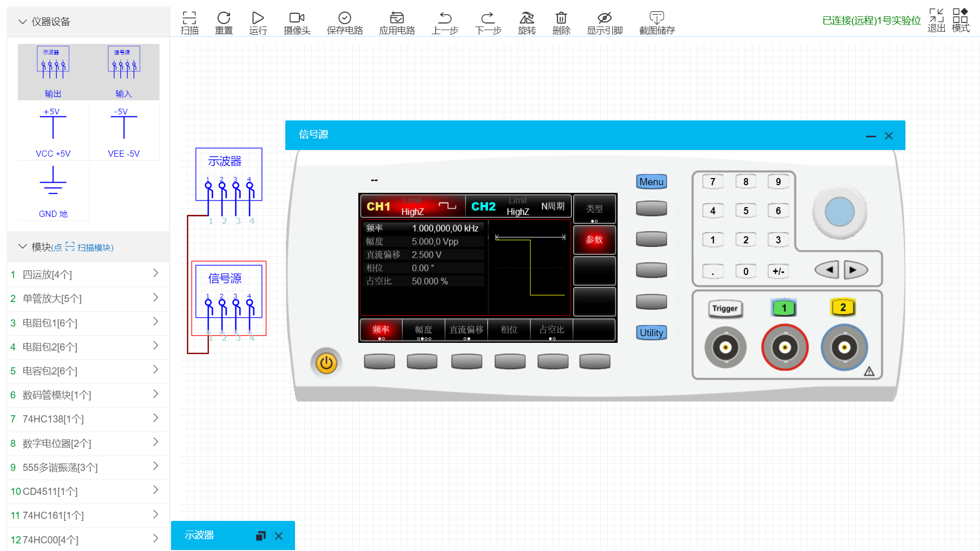Viewport: 980px width, 551px height.
Task: Click the Scan (扫描) toolbar icon
Action: [x=189, y=18]
